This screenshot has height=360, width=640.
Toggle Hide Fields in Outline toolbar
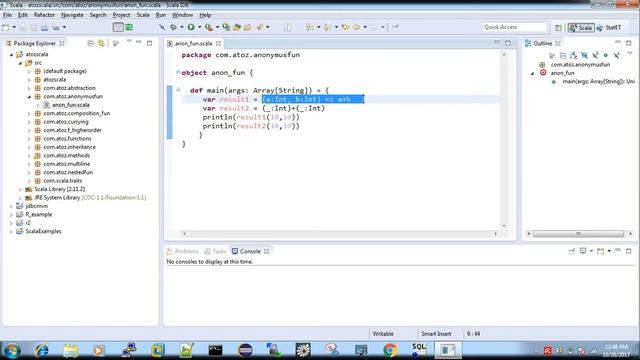tap(584, 55)
